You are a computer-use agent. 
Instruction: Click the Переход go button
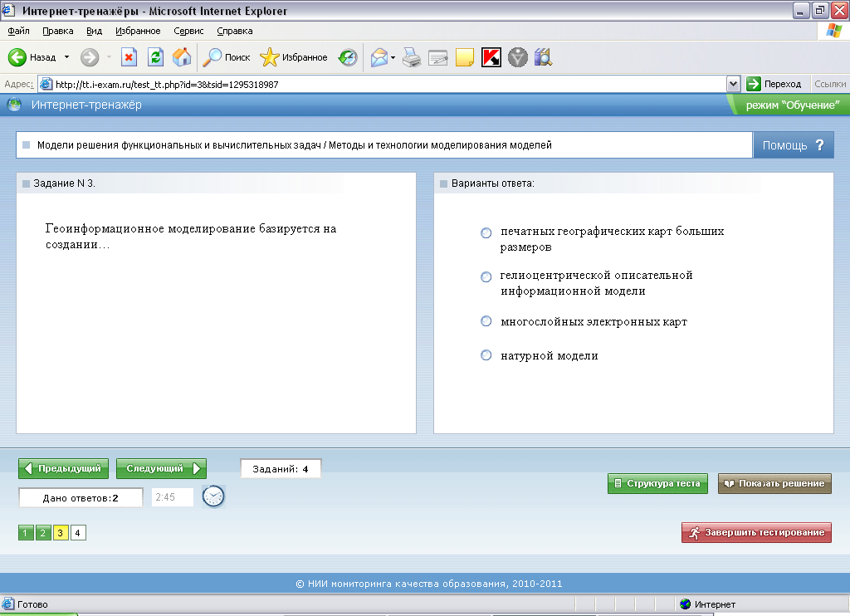tap(774, 84)
